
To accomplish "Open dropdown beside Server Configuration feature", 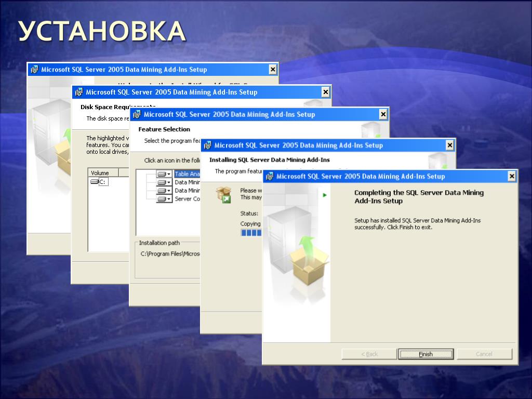I will (164, 199).
